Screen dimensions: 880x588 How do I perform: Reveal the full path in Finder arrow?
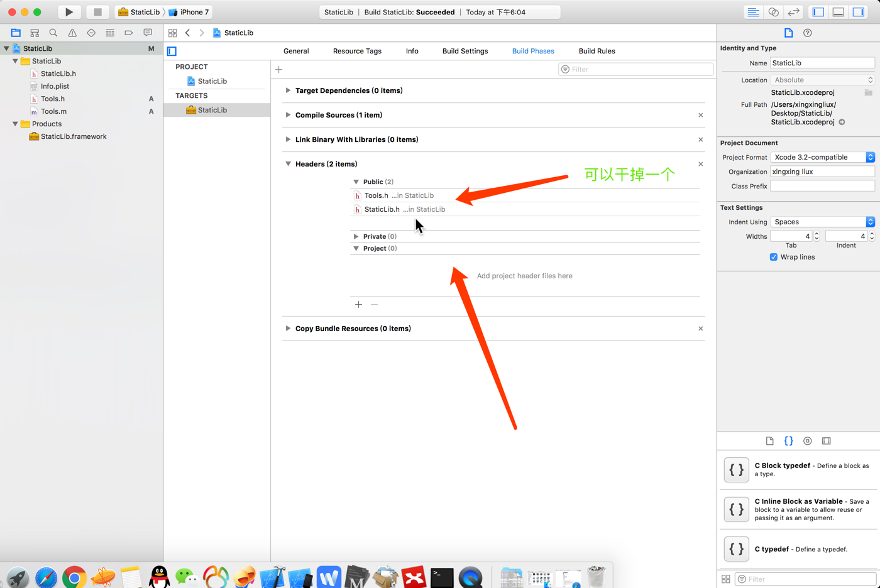[x=842, y=122]
